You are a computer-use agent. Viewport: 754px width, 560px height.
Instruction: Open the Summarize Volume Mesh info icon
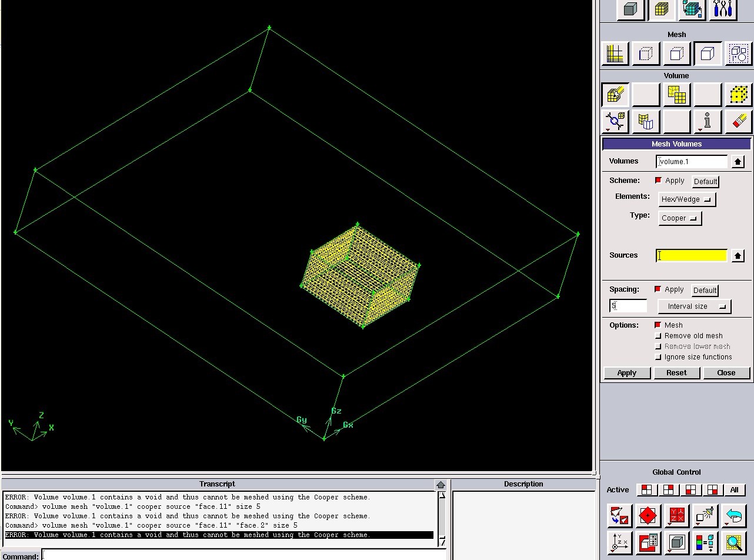pyautogui.click(x=707, y=121)
